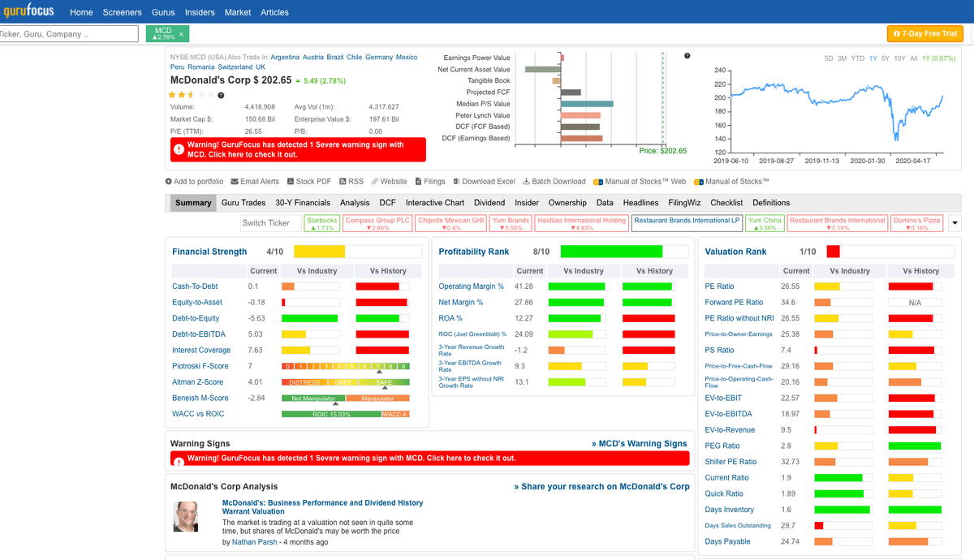
Task: Click the RSS feed icon
Action: coord(343,182)
